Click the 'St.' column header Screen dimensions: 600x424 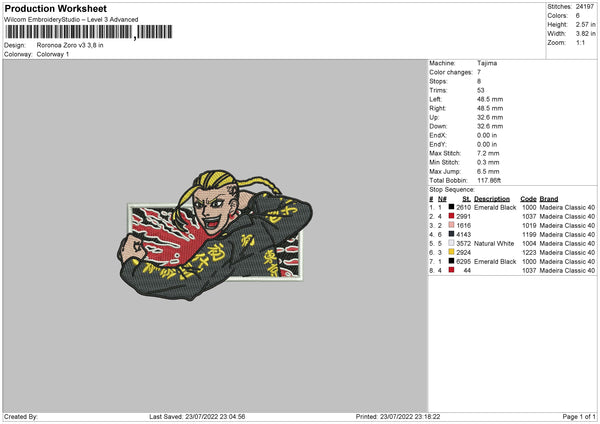[x=466, y=199]
